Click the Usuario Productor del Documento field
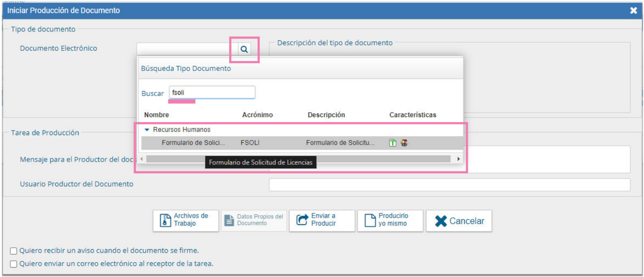 449,185
